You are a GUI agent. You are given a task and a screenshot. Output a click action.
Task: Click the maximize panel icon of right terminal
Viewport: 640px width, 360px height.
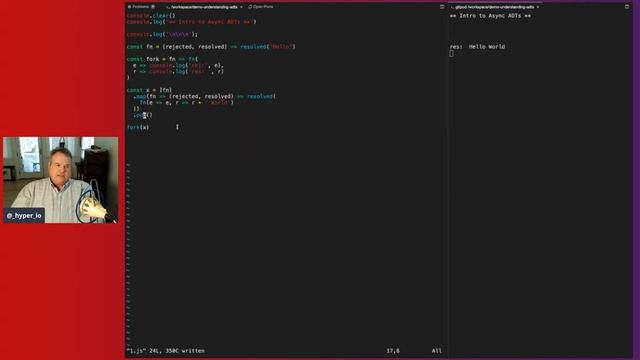click(x=627, y=7)
